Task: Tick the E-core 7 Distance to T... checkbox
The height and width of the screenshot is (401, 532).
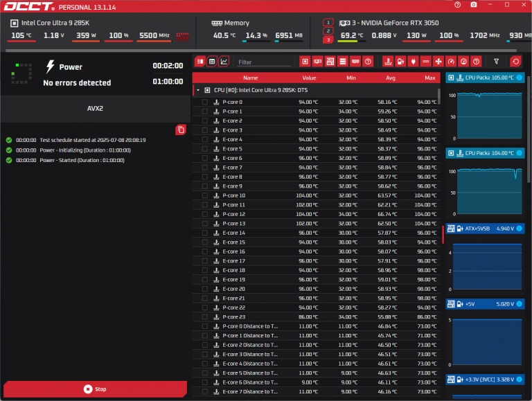Action: 205,392
